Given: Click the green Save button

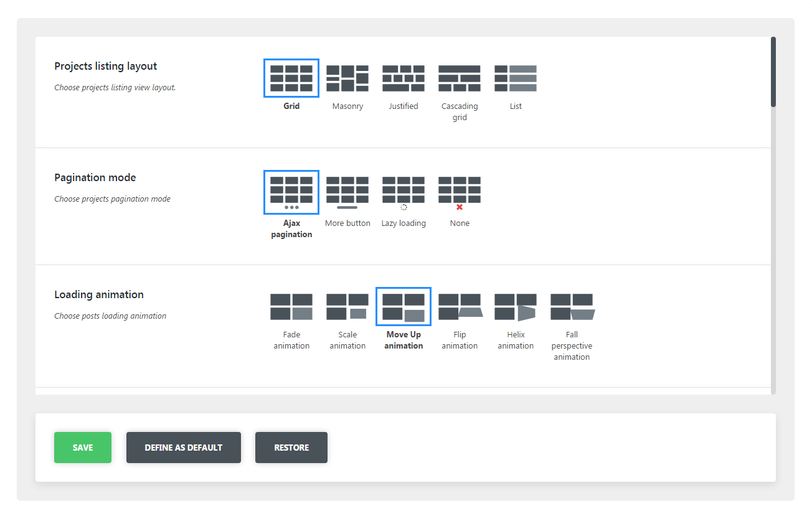Looking at the screenshot, I should click(83, 448).
